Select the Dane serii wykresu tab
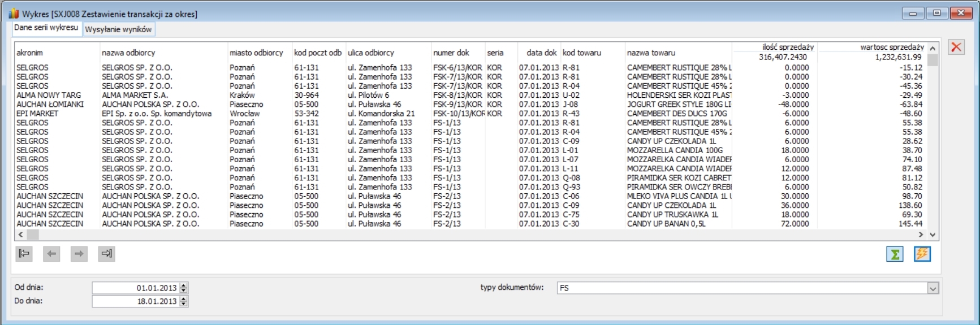The height and width of the screenshot is (325, 980). click(46, 28)
